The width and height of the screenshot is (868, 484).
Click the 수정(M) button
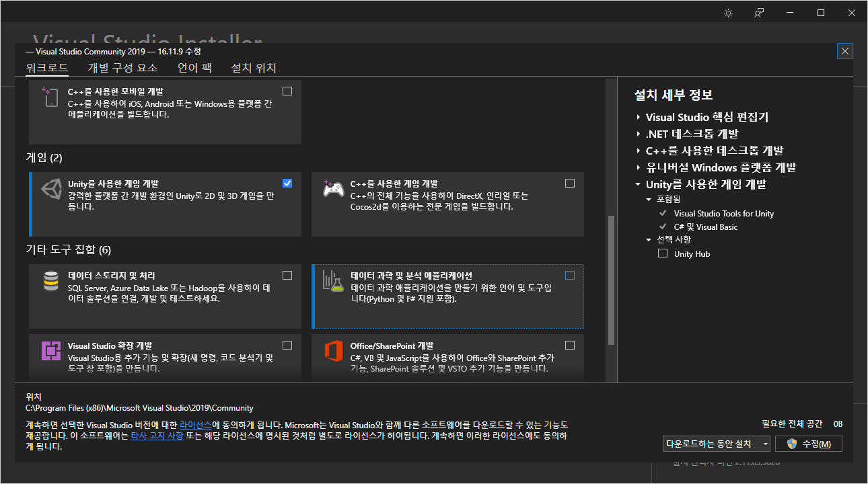[809, 444]
